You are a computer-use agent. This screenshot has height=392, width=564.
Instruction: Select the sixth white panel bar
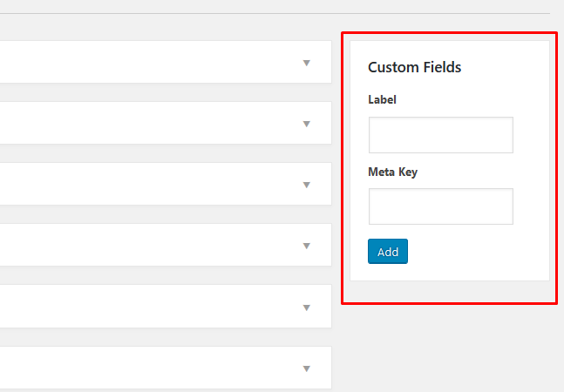(x=166, y=368)
